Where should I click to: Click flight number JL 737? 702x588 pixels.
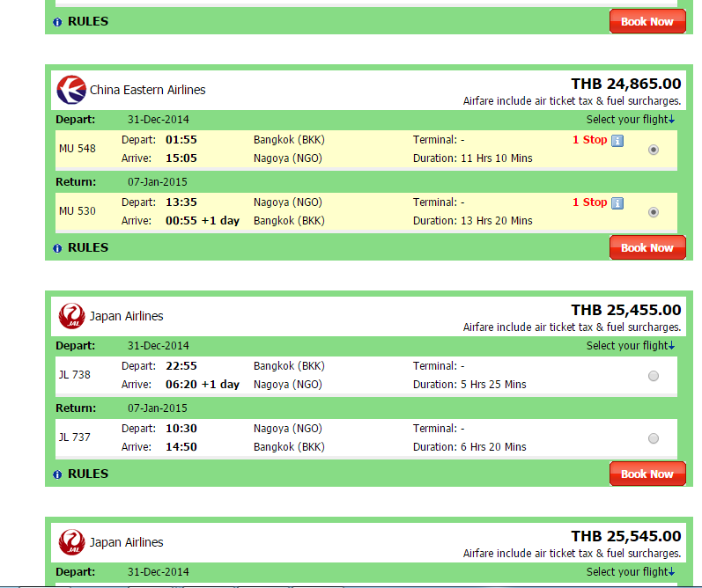75,437
